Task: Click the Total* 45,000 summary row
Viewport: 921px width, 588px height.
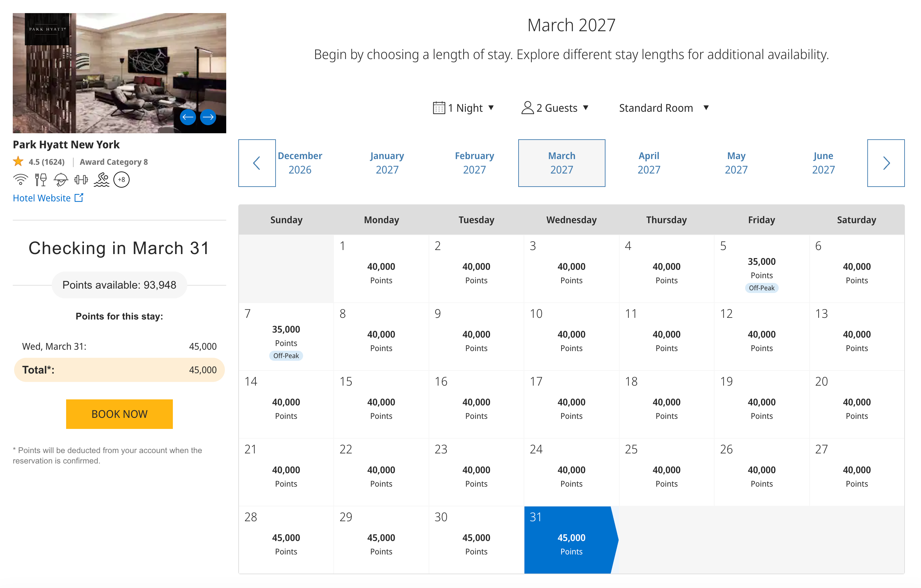Action: click(119, 370)
